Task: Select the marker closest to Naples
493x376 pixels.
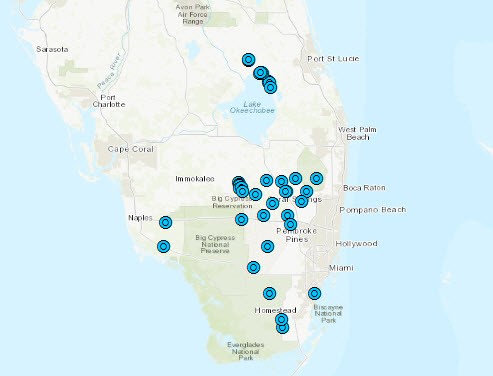Action: [166, 222]
